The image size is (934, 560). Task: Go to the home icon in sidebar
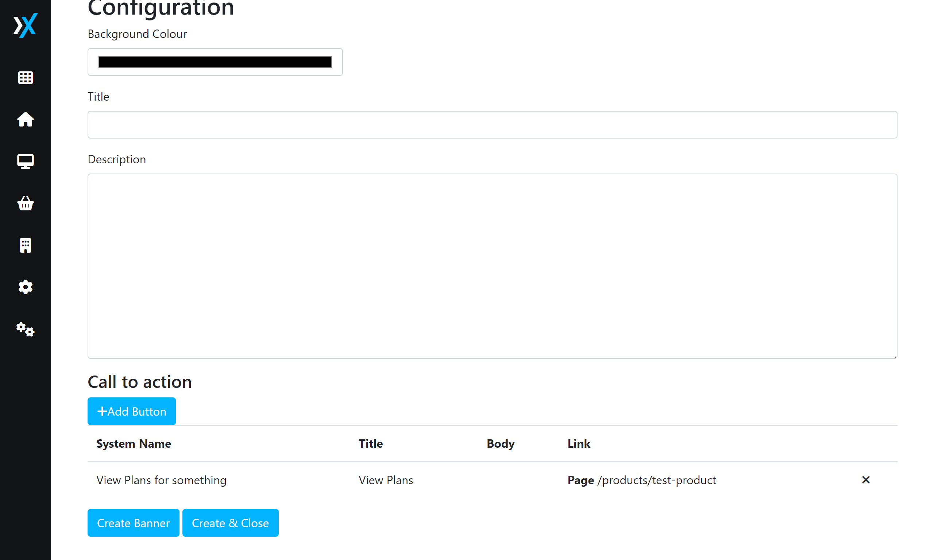25,120
